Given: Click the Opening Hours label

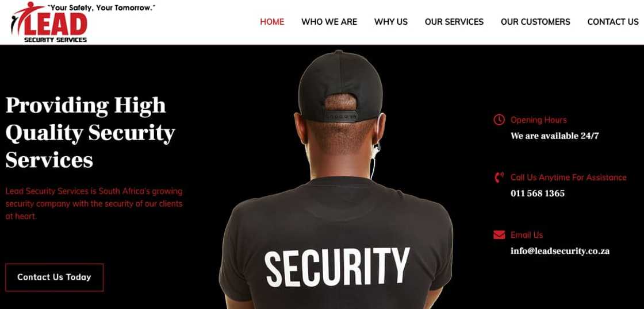Looking at the screenshot, I should pyautogui.click(x=538, y=120).
